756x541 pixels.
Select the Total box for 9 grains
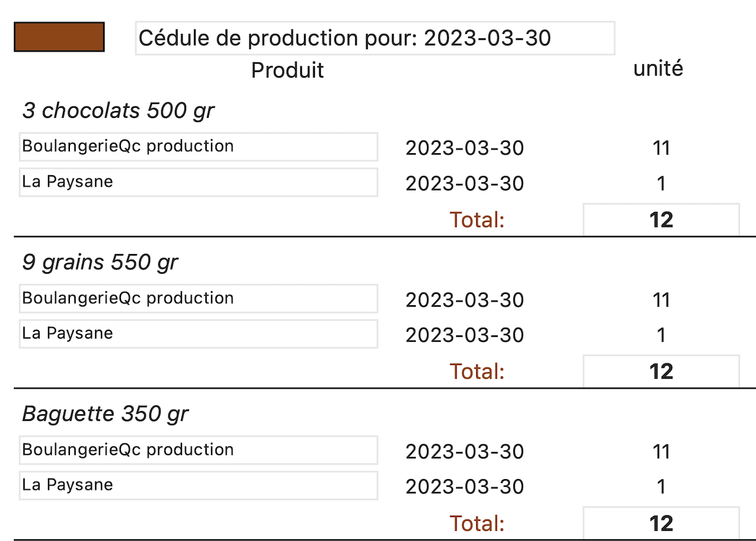point(661,371)
